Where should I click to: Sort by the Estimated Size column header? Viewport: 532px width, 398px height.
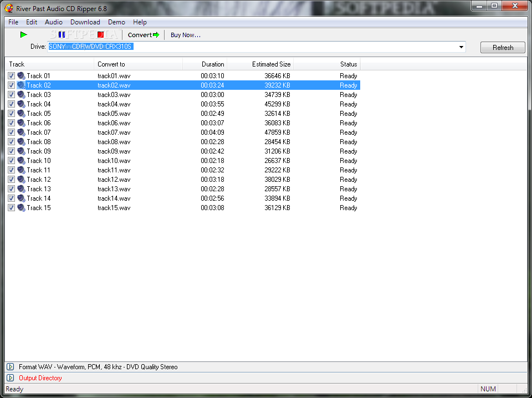pyautogui.click(x=260, y=64)
